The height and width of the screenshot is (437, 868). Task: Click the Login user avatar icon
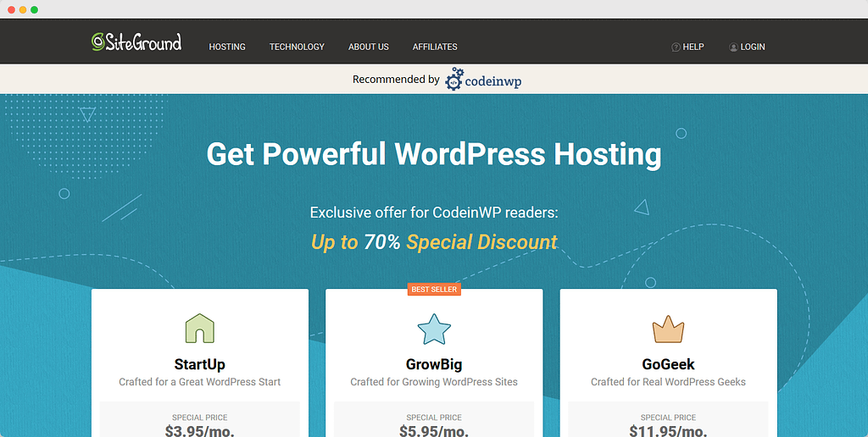point(733,47)
